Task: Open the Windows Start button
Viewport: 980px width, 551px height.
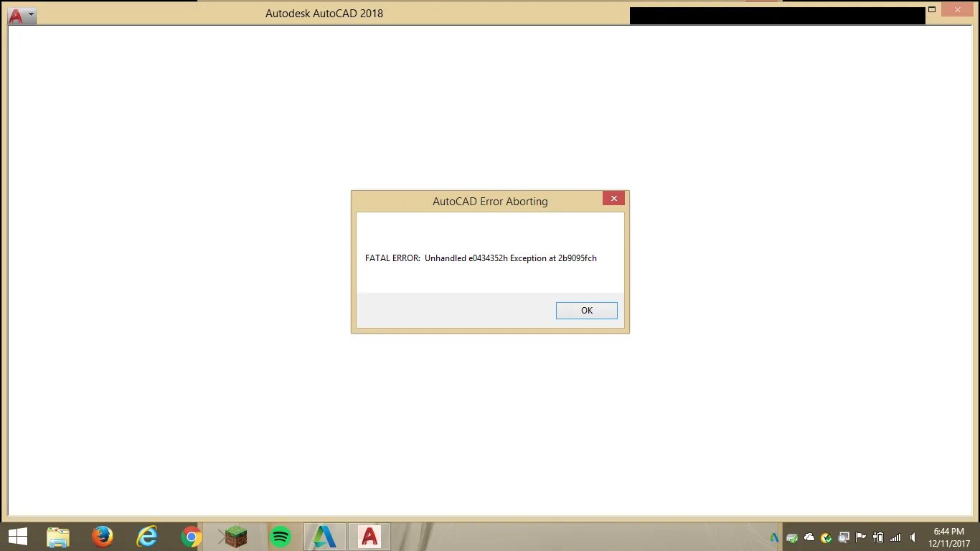Action: pyautogui.click(x=17, y=537)
